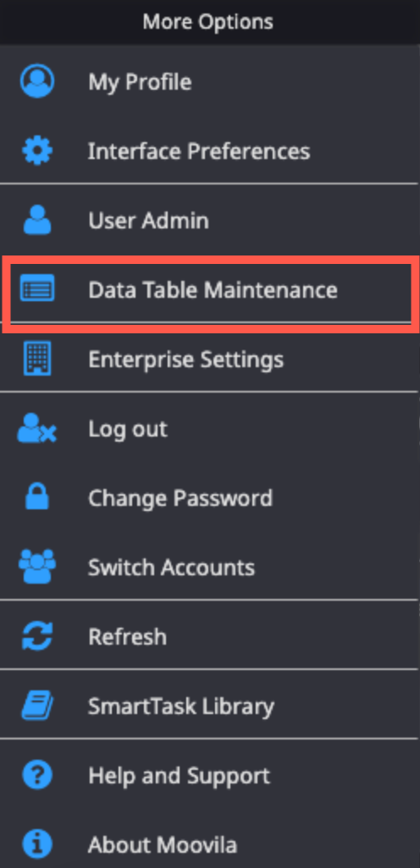The image size is (420, 868).
Task: Select Interface Preferences from the menu
Action: pos(199,151)
